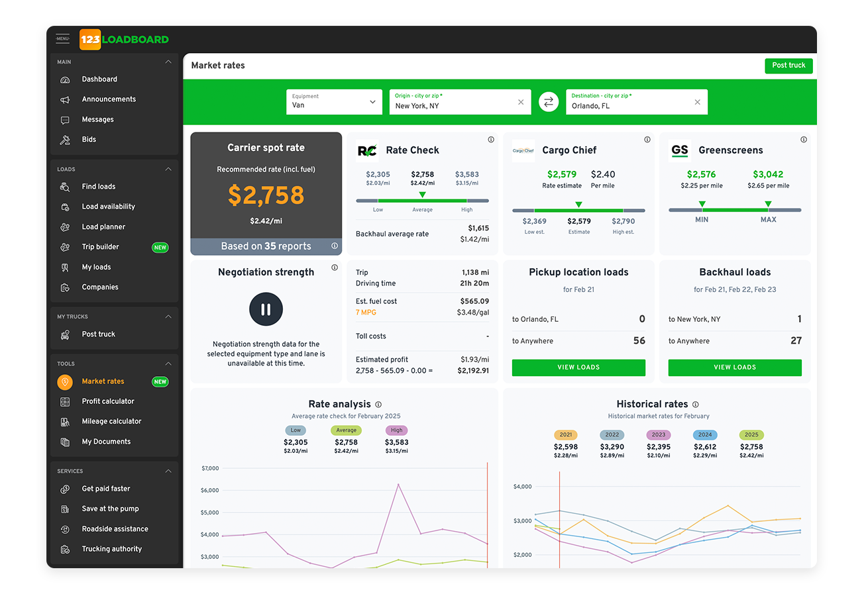868x596 pixels.
Task: Click the Negotiation strength info icon
Action: 335,268
